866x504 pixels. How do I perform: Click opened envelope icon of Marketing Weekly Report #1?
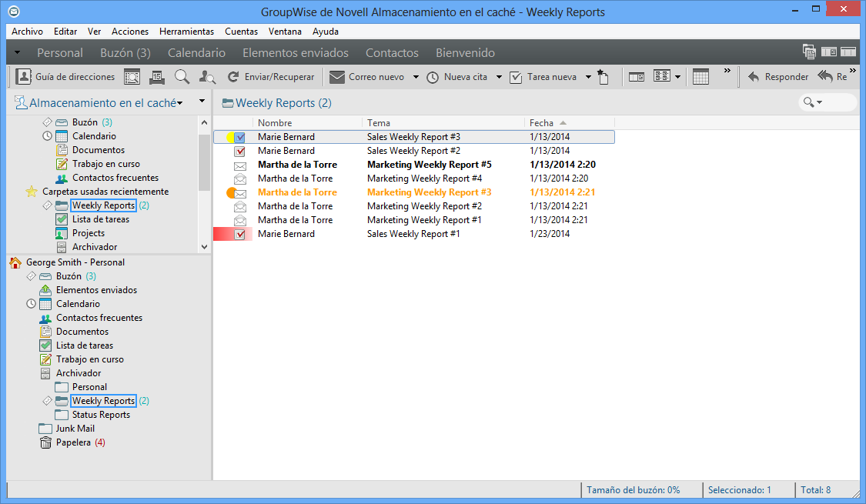239,220
